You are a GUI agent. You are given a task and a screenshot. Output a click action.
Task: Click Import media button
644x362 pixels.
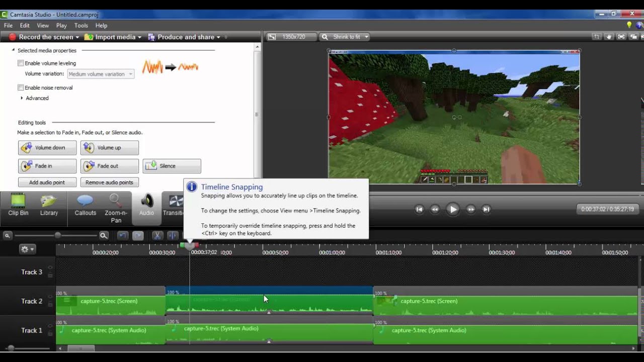coord(110,37)
